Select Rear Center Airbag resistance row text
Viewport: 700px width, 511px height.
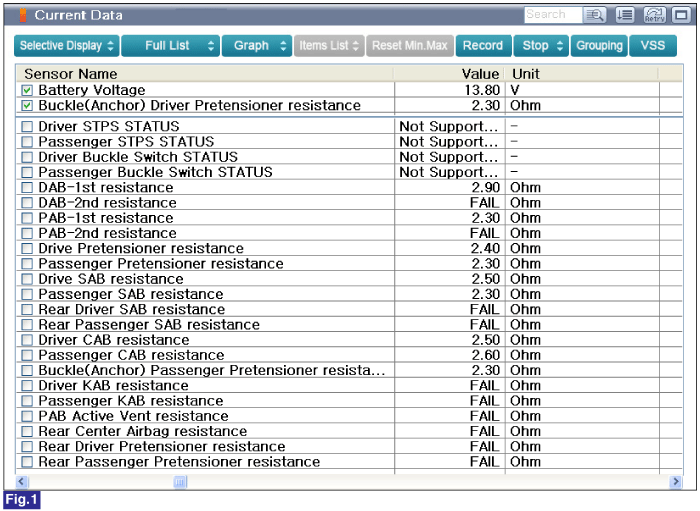click(143, 432)
